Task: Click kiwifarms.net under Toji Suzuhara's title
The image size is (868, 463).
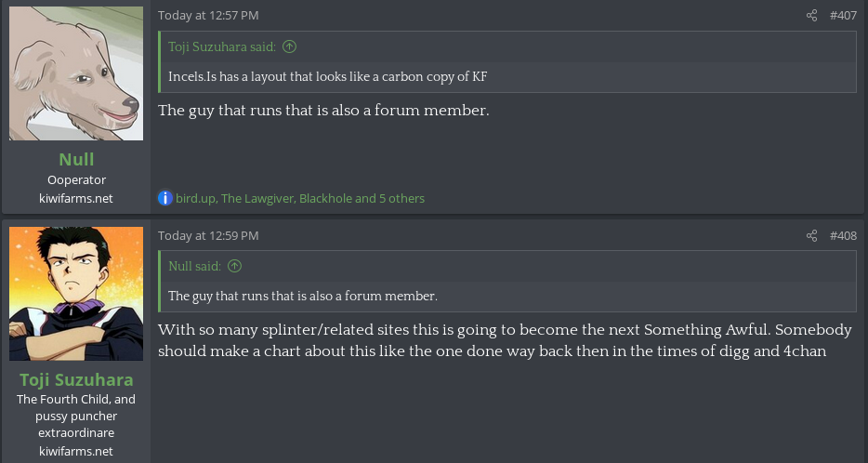Action: point(76,451)
